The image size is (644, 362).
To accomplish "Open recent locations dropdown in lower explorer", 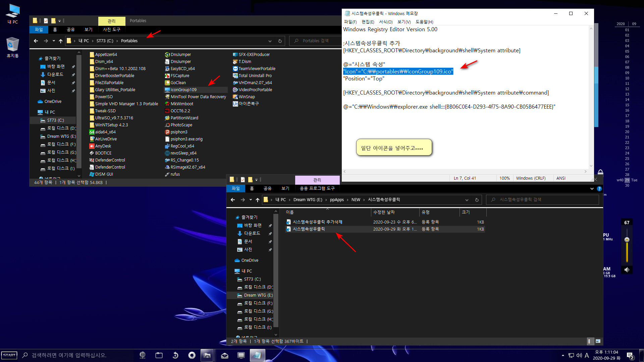I will tap(251, 200).
